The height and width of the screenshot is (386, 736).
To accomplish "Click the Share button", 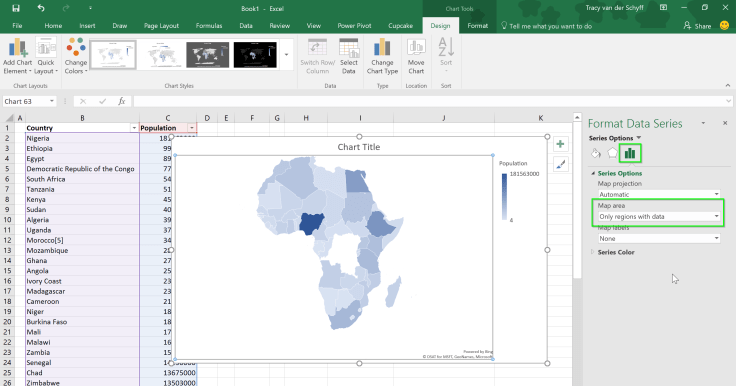I will coord(698,26).
